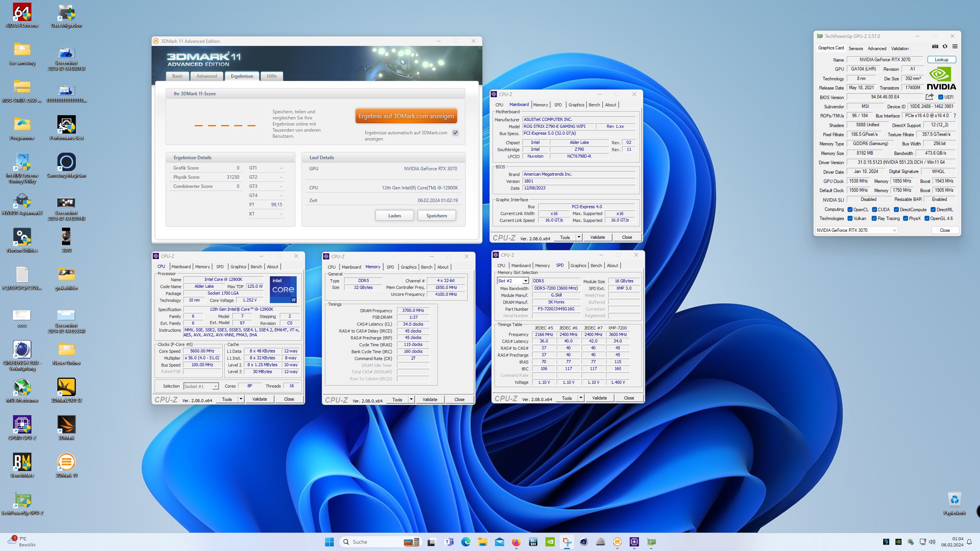Open Norton Utilities desktop icon
The image size is (980, 551).
click(22, 240)
